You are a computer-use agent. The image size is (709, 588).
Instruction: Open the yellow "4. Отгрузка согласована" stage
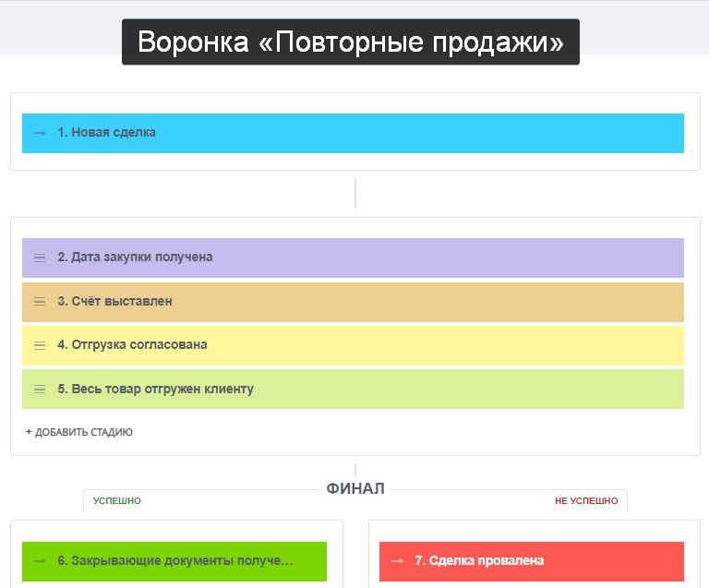354,346
